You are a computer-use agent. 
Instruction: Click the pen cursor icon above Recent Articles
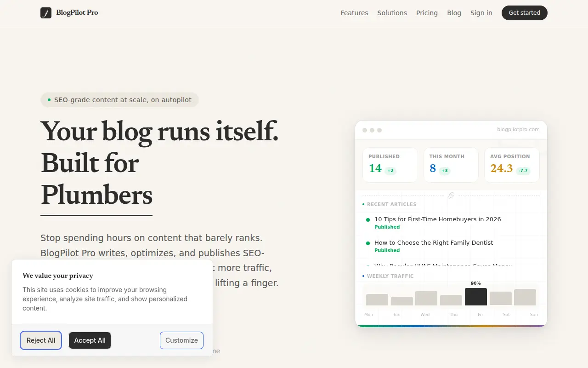click(451, 195)
